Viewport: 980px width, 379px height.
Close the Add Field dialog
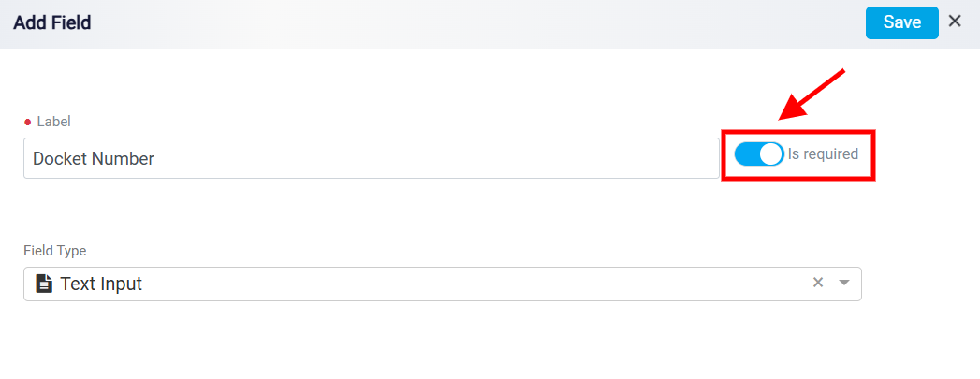tap(955, 22)
